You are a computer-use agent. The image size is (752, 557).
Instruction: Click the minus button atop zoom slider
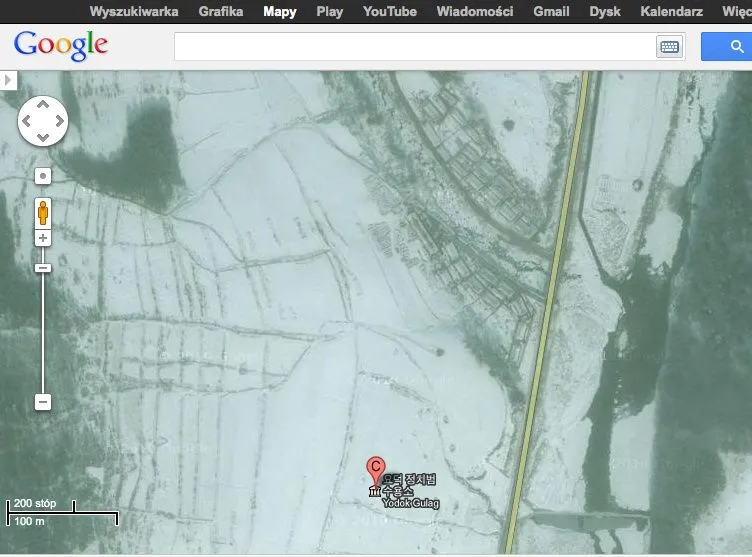(x=43, y=267)
